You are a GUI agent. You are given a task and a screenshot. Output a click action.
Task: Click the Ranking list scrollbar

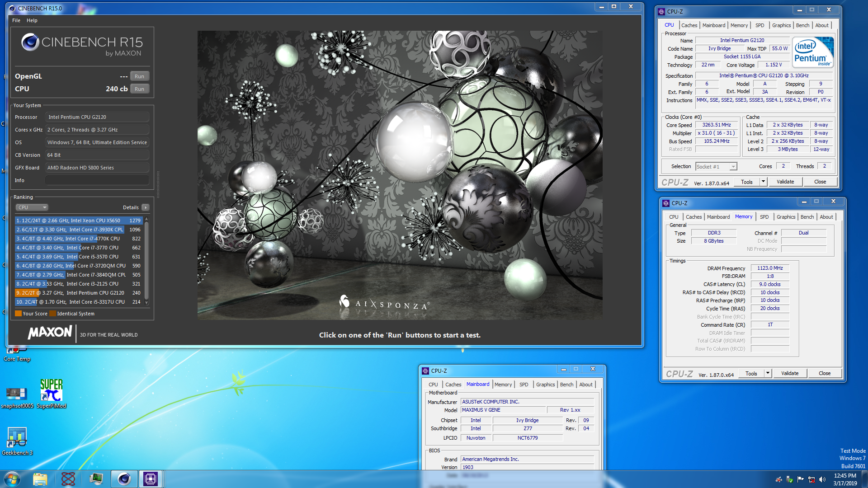pos(146,261)
